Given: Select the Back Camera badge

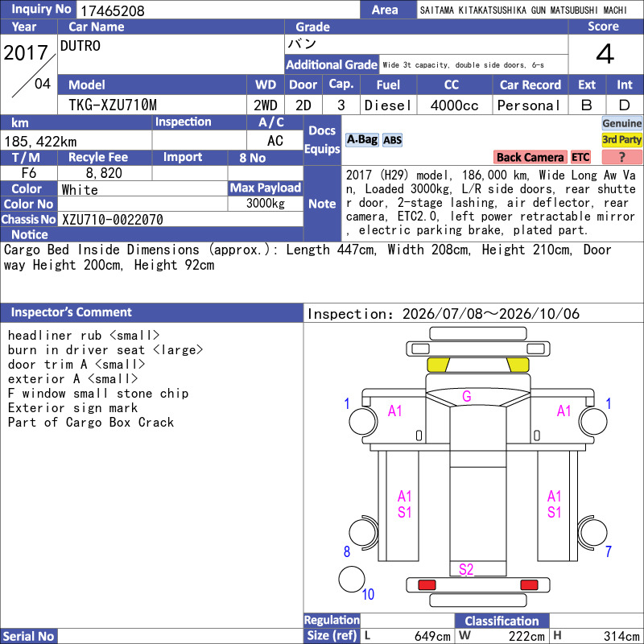Looking at the screenshot, I should point(530,157).
